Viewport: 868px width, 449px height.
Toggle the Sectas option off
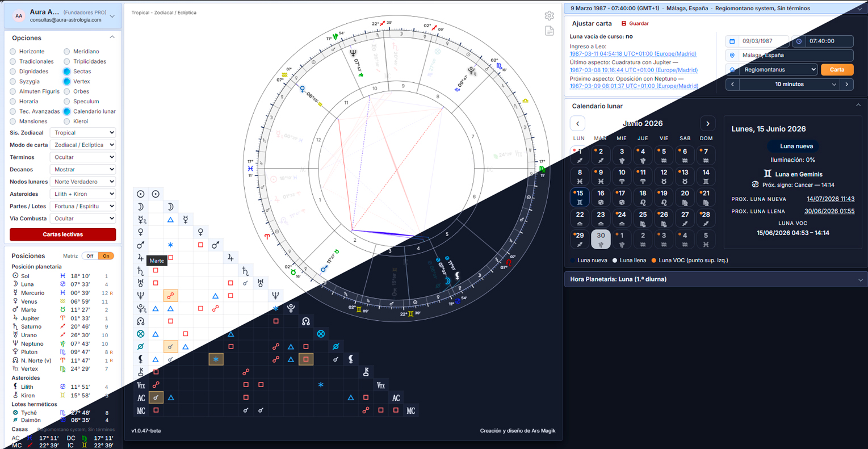(x=67, y=72)
